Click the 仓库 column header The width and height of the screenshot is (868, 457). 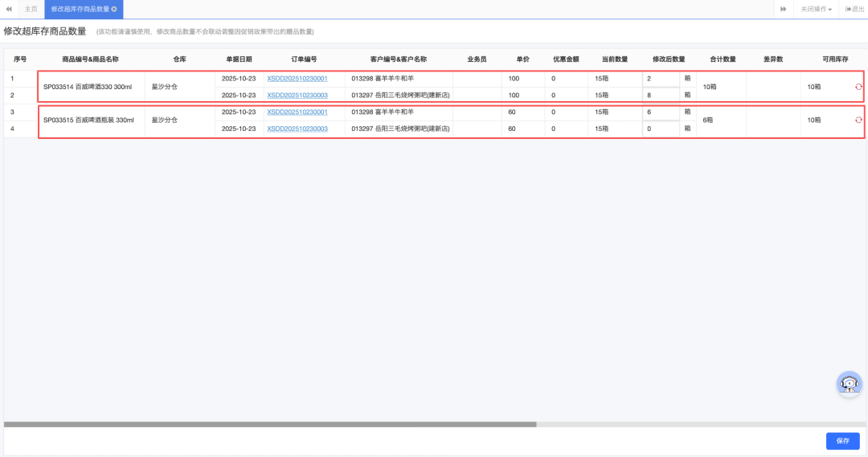pos(179,59)
